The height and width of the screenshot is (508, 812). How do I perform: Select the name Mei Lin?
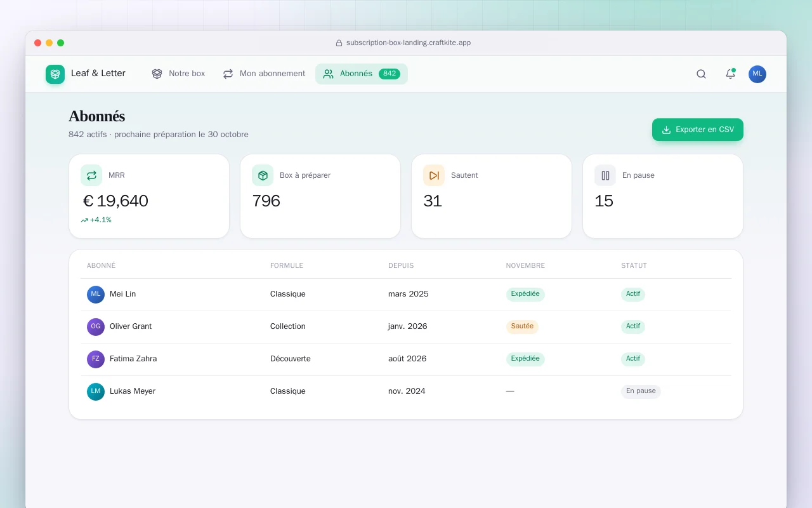coord(122,294)
